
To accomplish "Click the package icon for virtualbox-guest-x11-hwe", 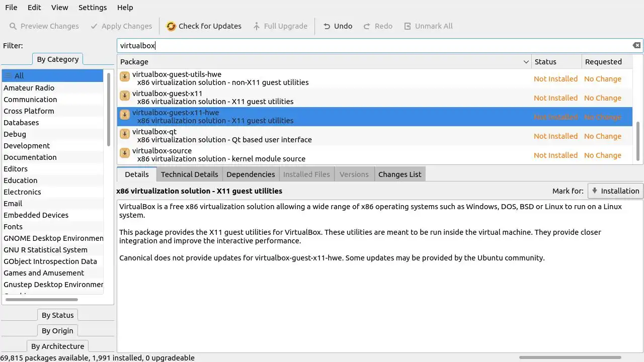I will (125, 115).
